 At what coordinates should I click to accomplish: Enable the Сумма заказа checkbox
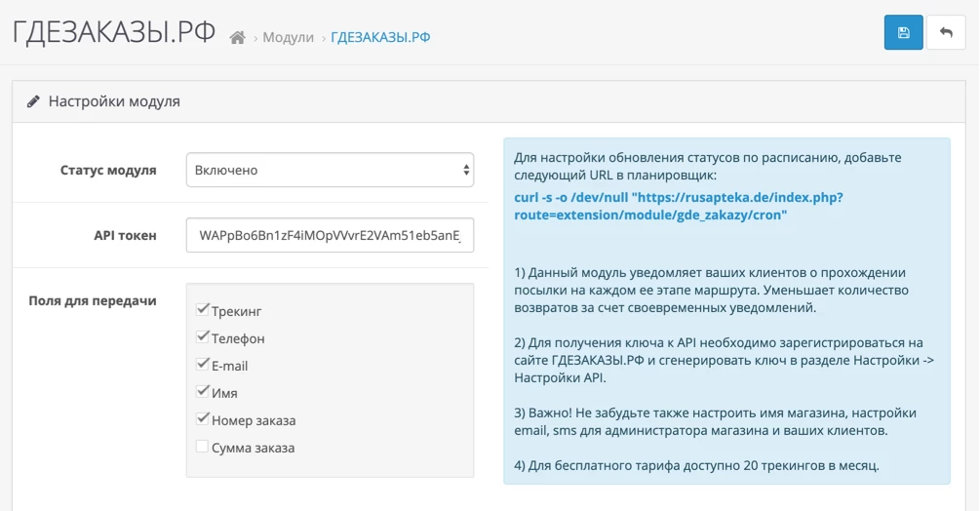(202, 446)
